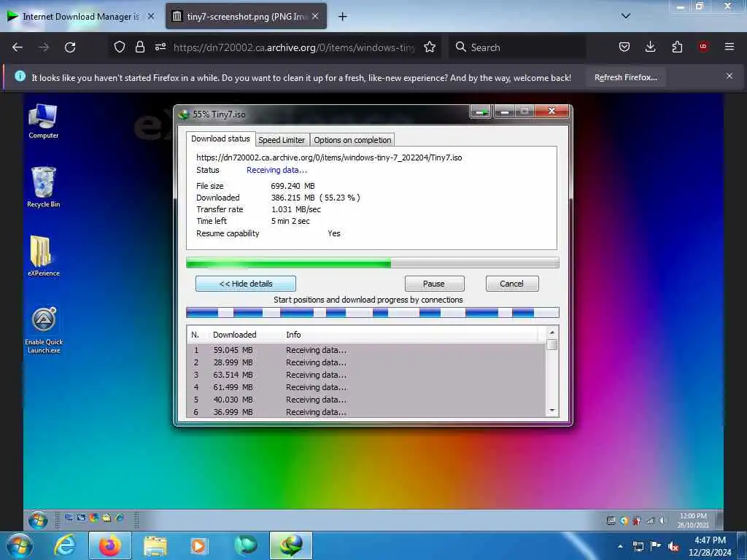Select connection row 1 with 59.045 MB
Viewport: 747px width, 560px height.
point(366,350)
